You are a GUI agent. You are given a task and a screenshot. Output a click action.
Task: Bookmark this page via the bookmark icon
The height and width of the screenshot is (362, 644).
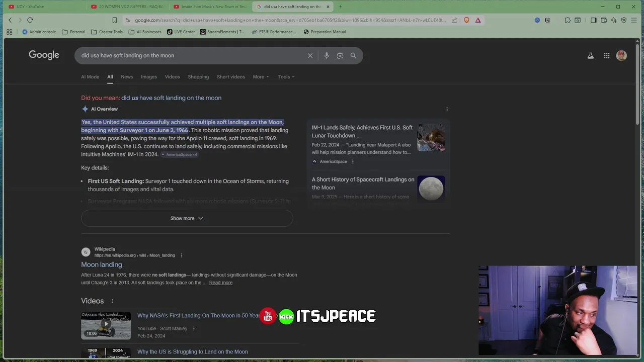(x=115, y=20)
